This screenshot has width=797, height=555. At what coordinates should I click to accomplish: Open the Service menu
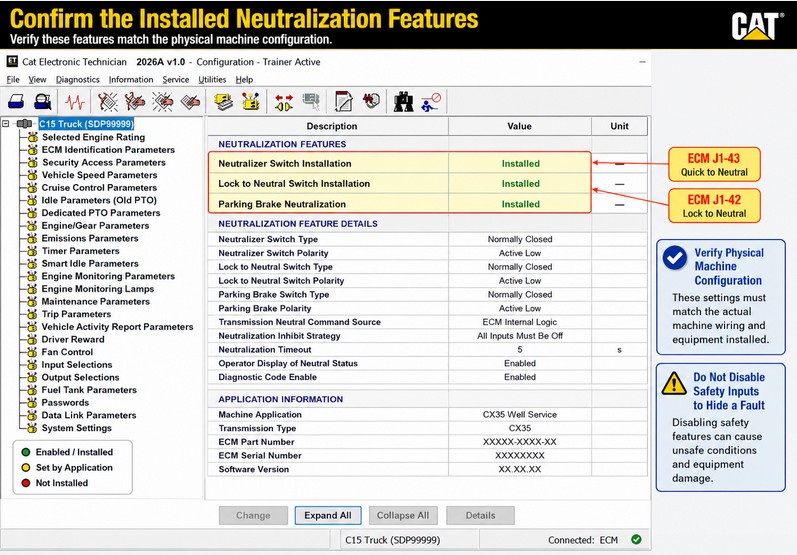click(x=175, y=79)
